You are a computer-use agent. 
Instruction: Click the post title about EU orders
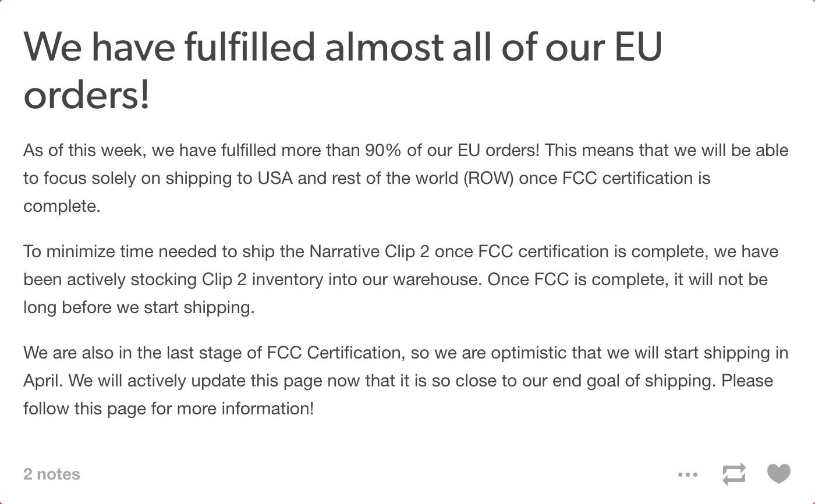[343, 70]
